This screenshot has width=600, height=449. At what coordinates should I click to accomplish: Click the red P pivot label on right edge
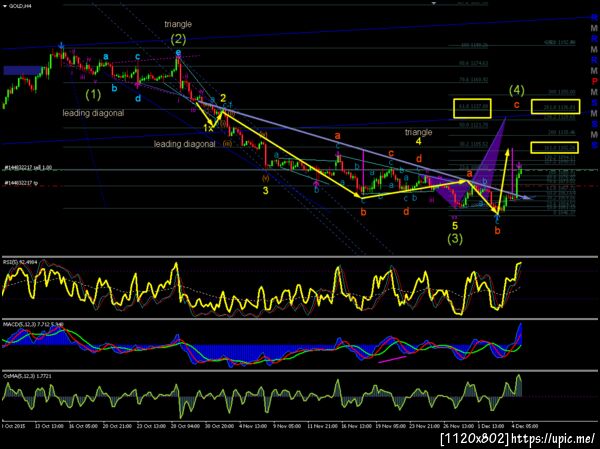coord(594,81)
